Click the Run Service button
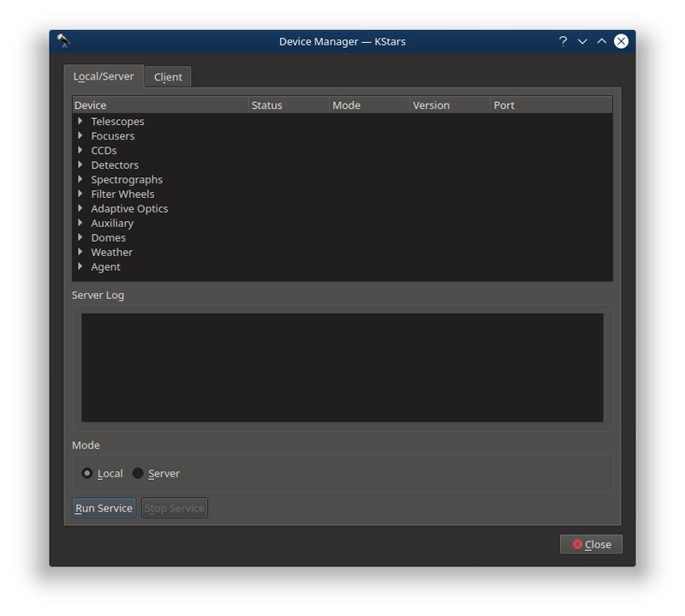685x616 pixels. 103,507
